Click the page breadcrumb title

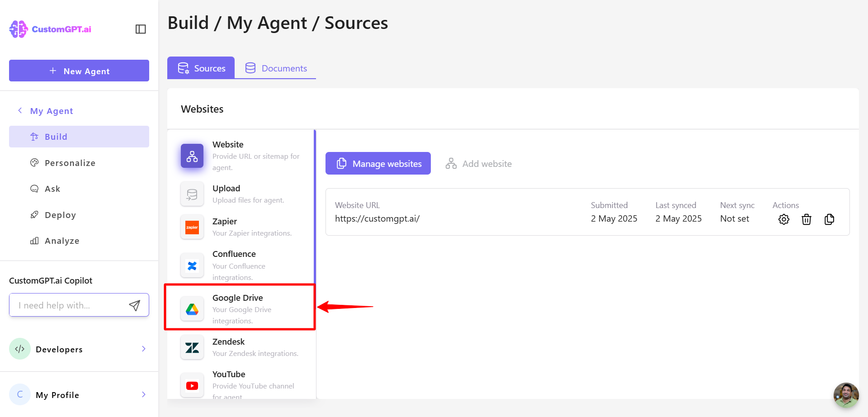click(278, 23)
